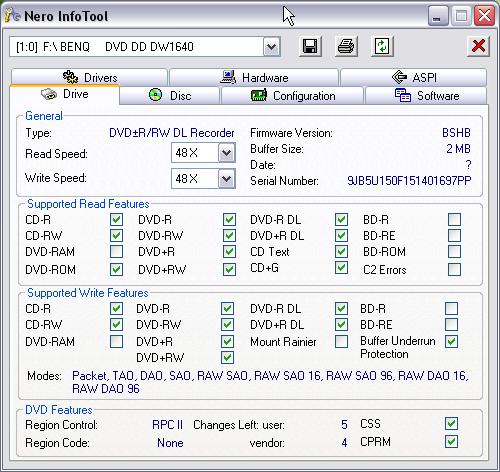Viewport: 500px width, 472px height.
Task: Toggle DVD+RW checkbox in Write Features
Action: pyautogui.click(x=227, y=358)
